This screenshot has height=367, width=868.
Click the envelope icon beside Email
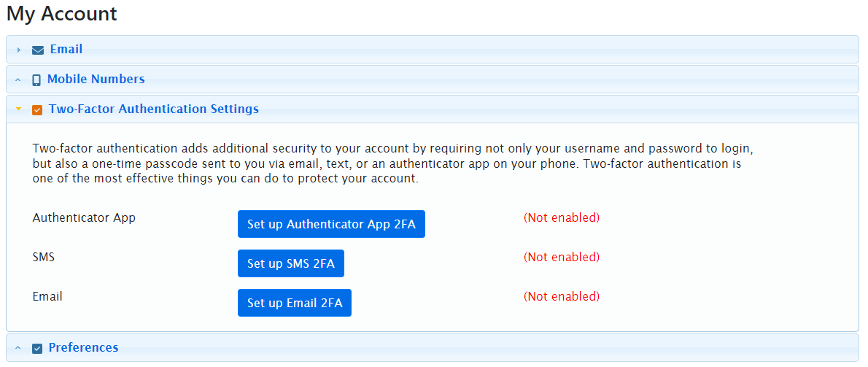click(x=38, y=50)
